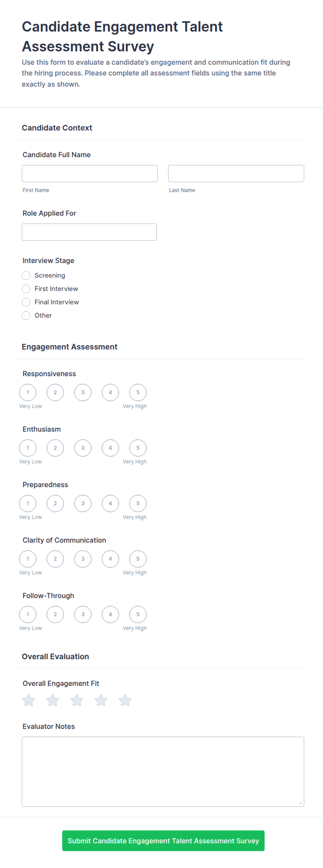Give five stars for Overall Engagement Fit
Viewport: 323px width, 868px height.
point(125,700)
